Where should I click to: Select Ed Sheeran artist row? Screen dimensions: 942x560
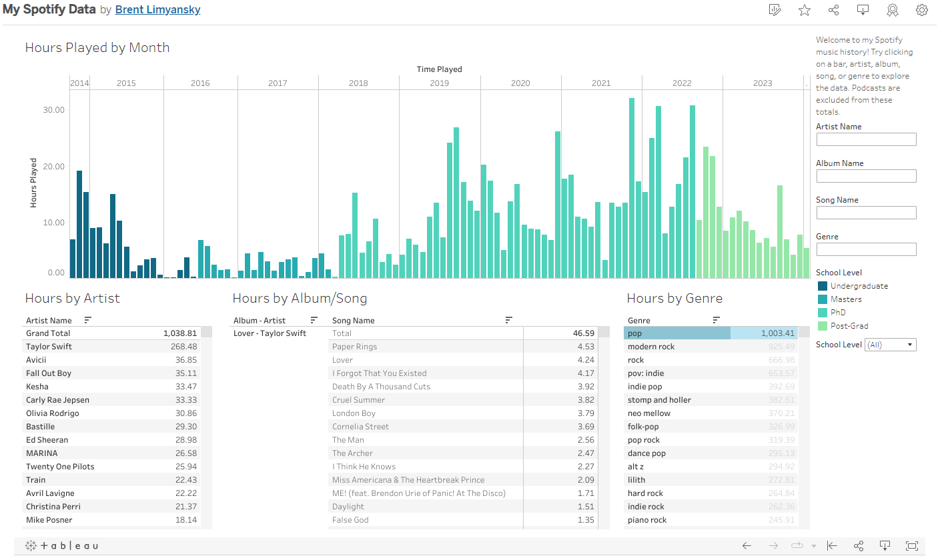(x=111, y=440)
